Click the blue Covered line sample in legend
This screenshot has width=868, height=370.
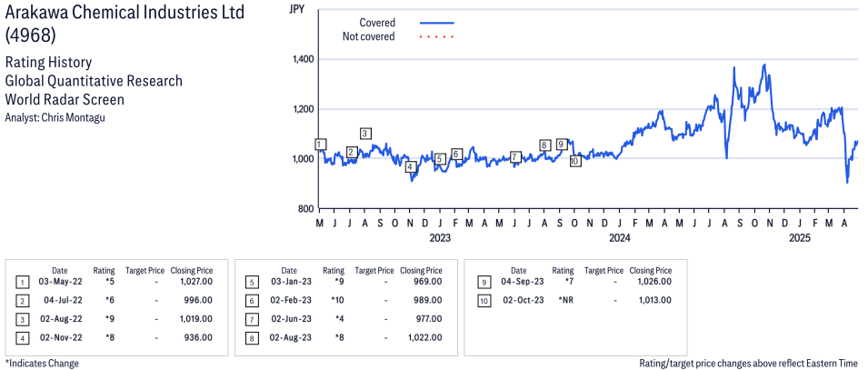(437, 23)
